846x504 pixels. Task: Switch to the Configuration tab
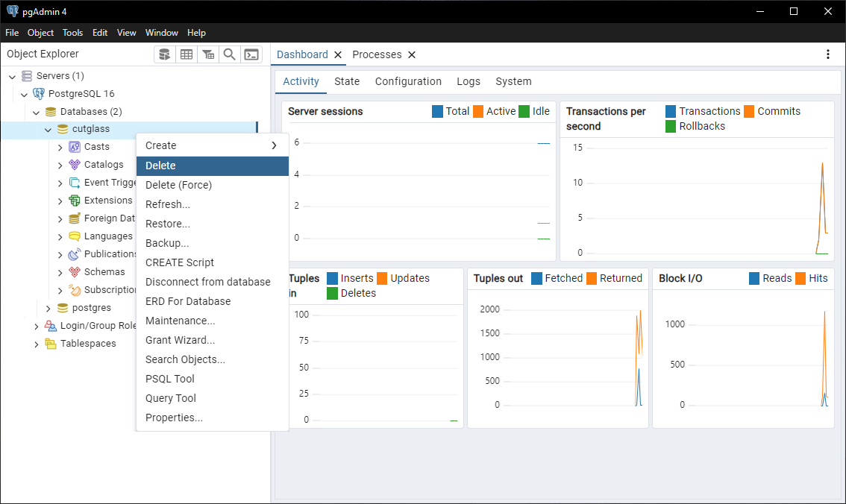[x=408, y=81]
